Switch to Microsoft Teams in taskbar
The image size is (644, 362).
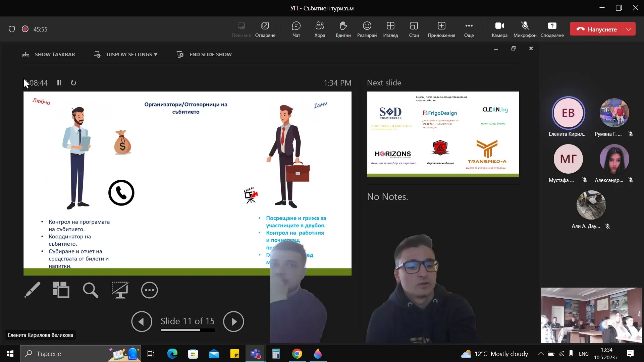(256, 354)
